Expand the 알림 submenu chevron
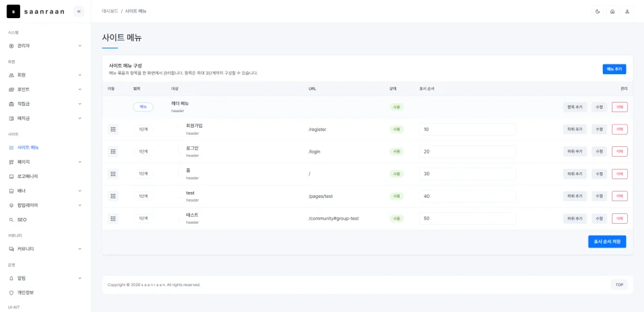 click(x=80, y=278)
